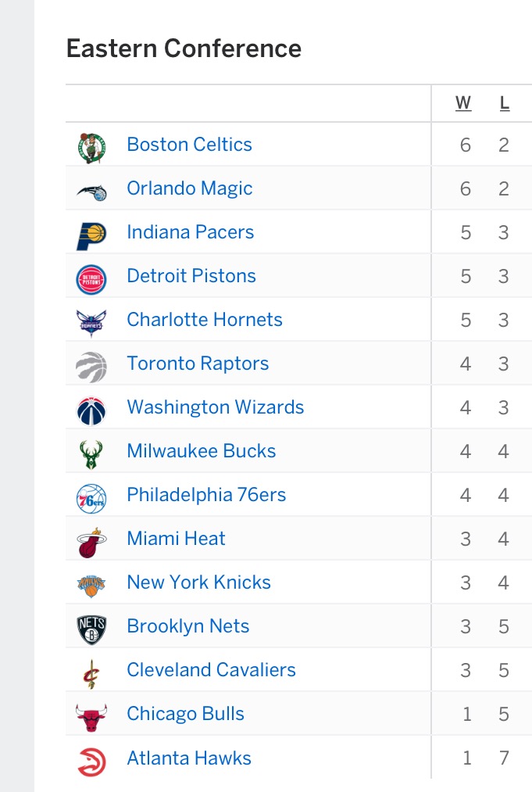Click the Atlanta Hawks logo
This screenshot has width=532, height=792.
pos(91,762)
